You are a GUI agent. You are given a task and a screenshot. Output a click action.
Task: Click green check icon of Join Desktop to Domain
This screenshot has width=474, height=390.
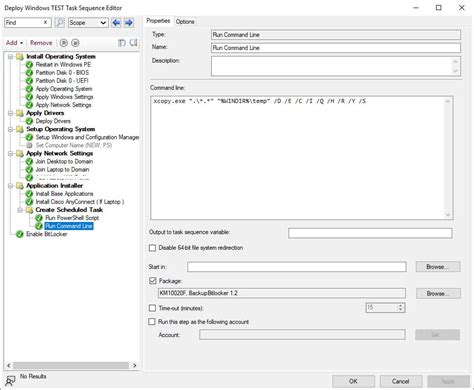point(29,161)
